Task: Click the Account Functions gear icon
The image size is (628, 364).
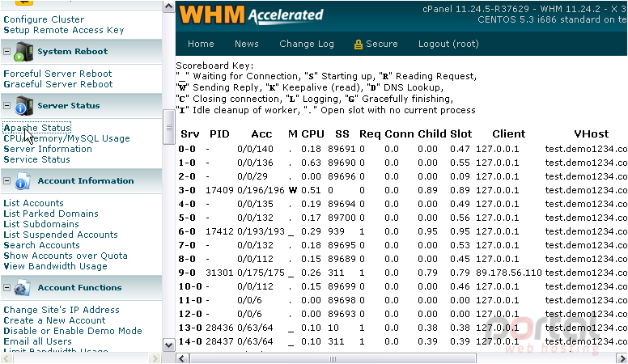Action: [x=23, y=288]
